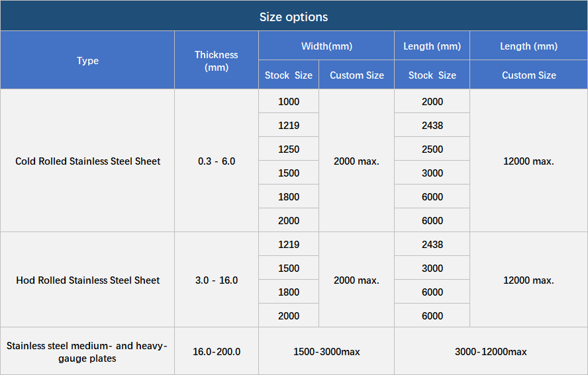Select the "16.0-200.0" thickness cell
This screenshot has width=588, height=375.
[x=217, y=351]
